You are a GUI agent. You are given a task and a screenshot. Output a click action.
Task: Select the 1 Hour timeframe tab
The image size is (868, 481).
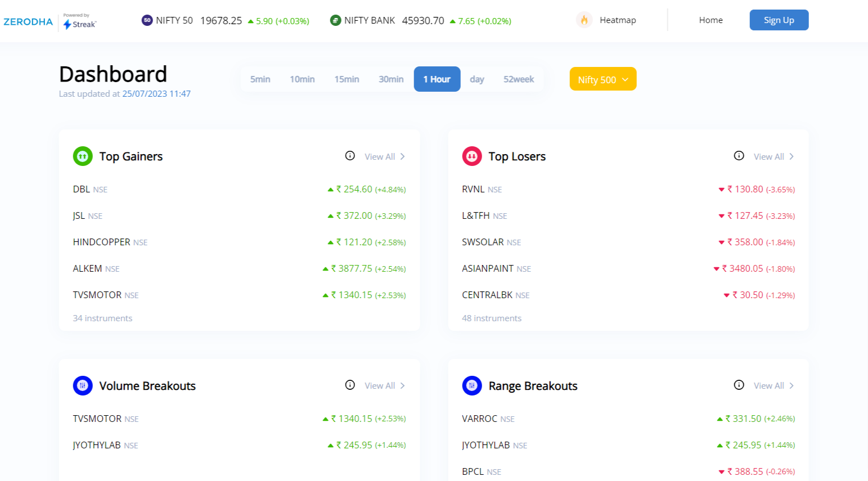(437, 79)
